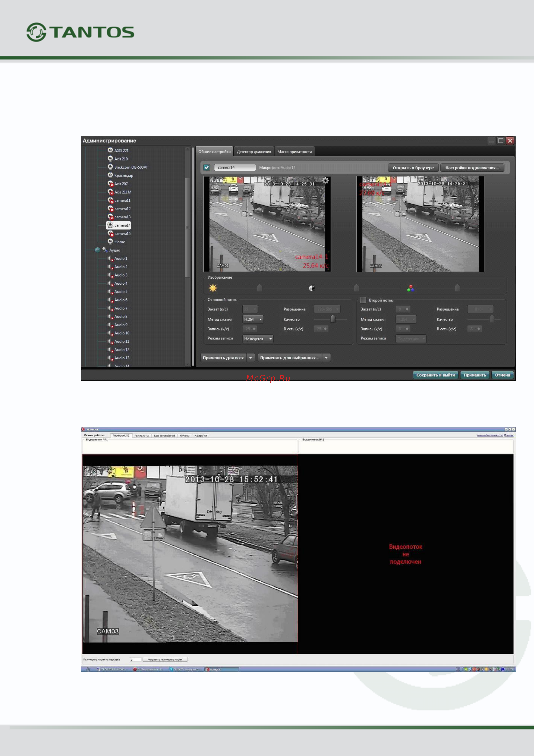The height and width of the screenshot is (756, 534).
Task: Click Home camera icon
Action: tap(110, 241)
